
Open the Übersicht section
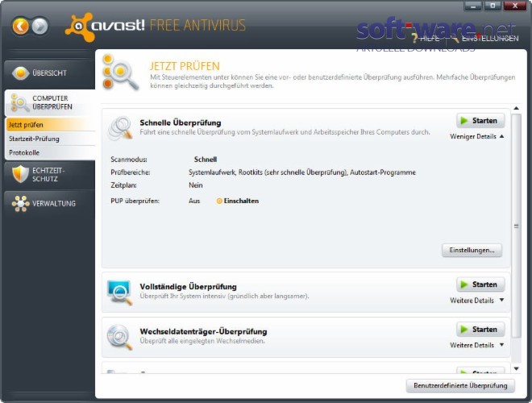pyautogui.click(x=50, y=73)
